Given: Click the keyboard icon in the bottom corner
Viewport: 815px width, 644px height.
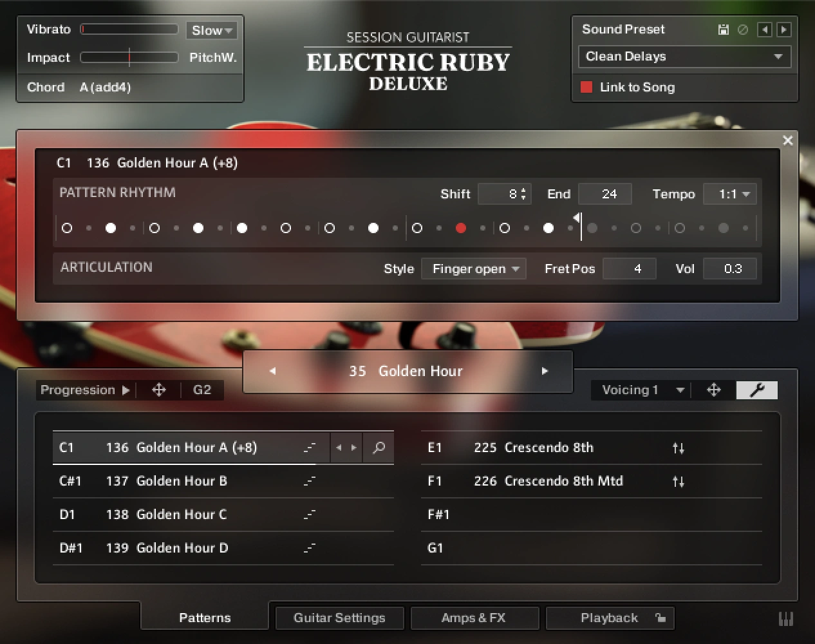Looking at the screenshot, I should (786, 618).
